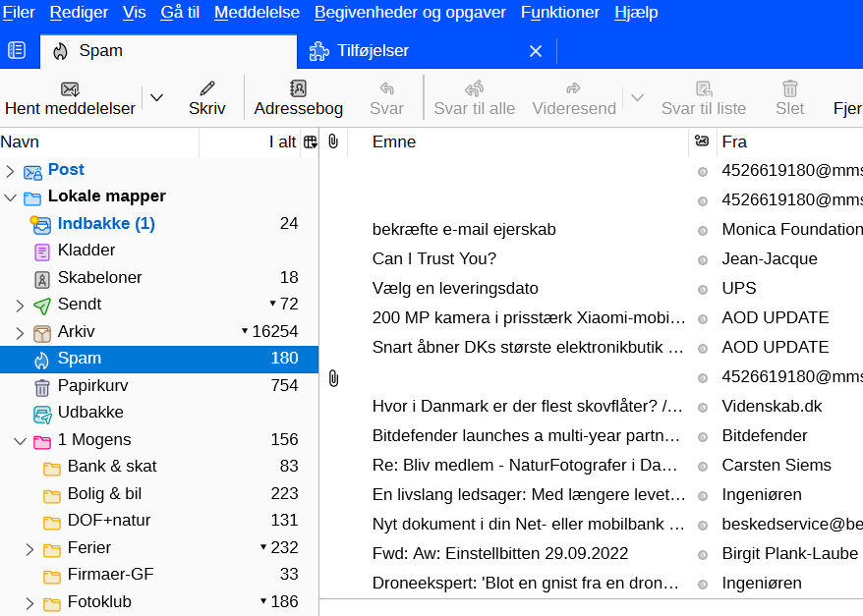Click the Slet delete button
Screen dimensions: 863x616
(x=790, y=98)
